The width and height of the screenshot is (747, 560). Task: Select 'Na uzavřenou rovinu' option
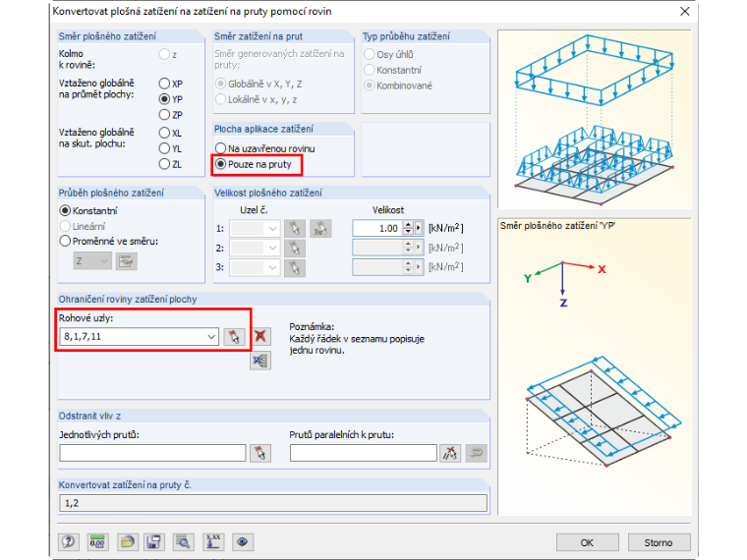pos(220,148)
